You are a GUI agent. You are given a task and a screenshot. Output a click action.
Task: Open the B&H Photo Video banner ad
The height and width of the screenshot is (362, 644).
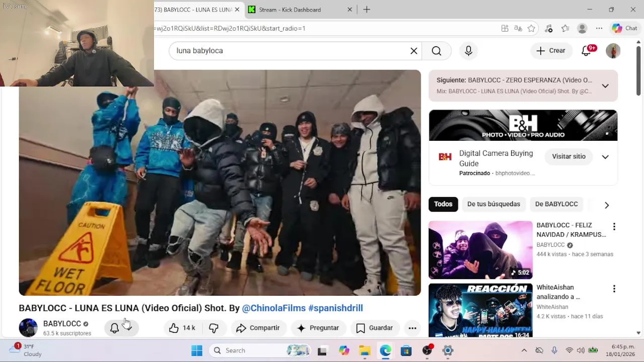point(523,125)
